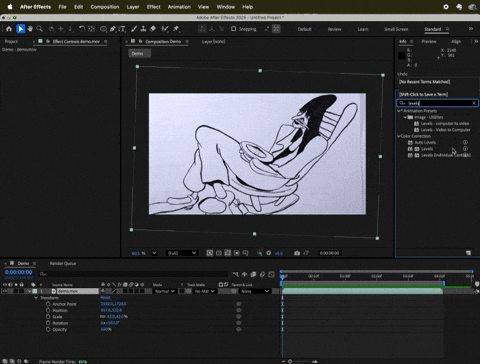Select the Eraser tool

[153, 29]
